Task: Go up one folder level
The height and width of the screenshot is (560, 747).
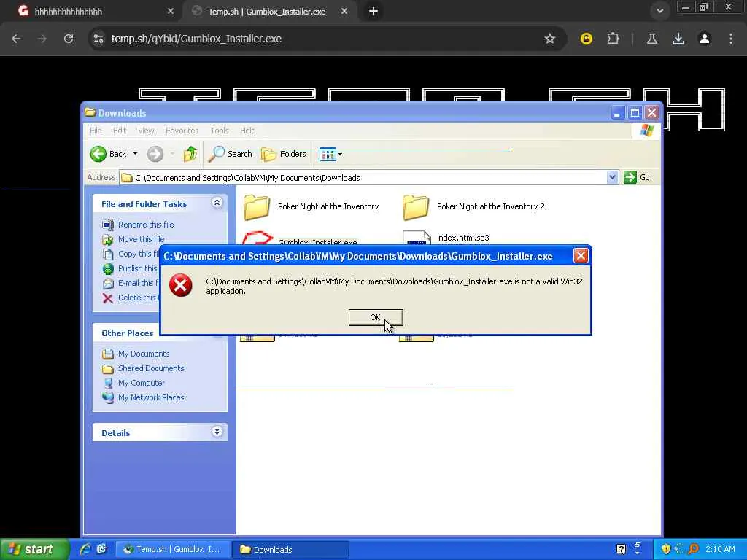Action: 190,154
